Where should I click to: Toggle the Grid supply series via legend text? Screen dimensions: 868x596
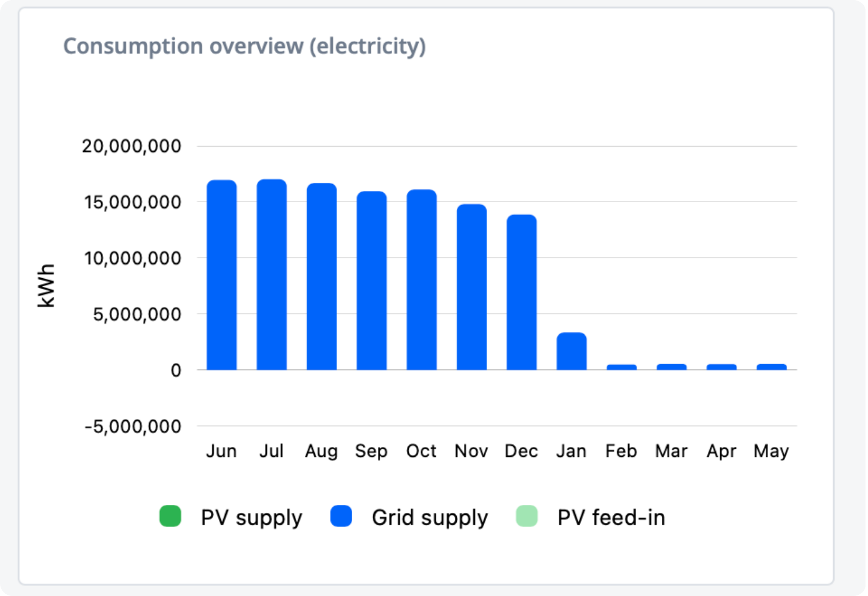(429, 518)
